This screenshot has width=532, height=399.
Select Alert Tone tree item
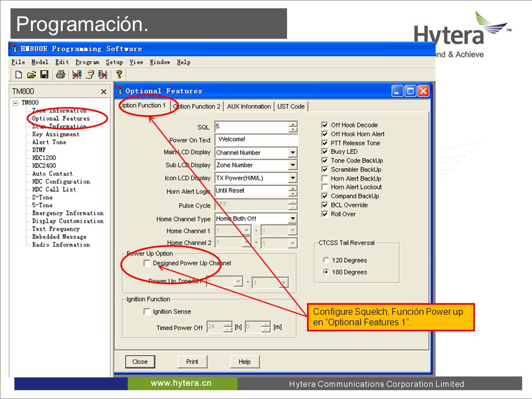[49, 142]
